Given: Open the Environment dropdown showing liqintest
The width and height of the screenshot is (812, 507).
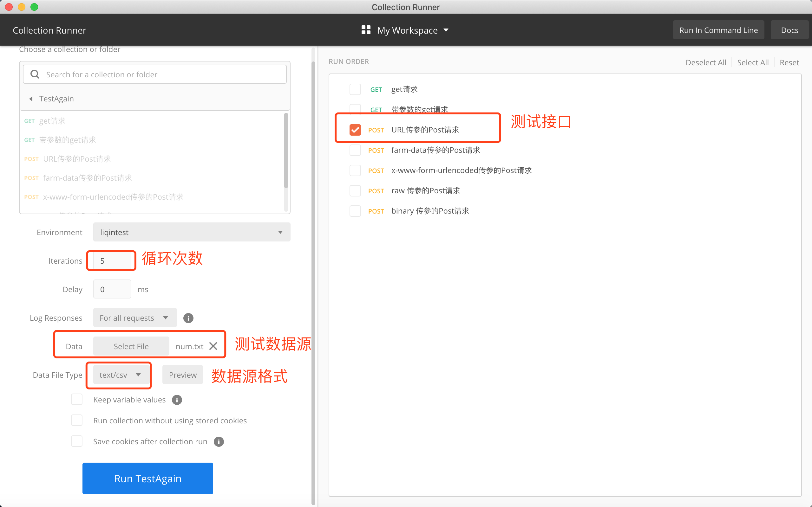Looking at the screenshot, I should pyautogui.click(x=191, y=232).
